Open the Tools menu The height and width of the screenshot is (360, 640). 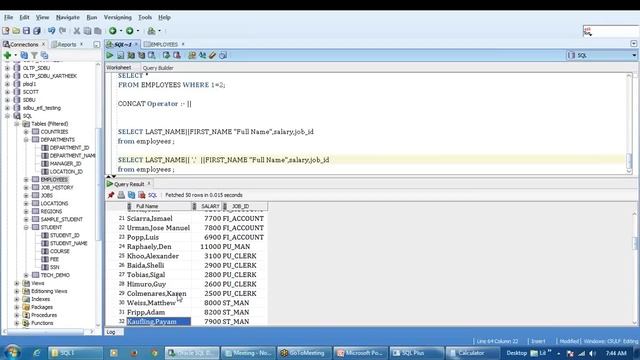click(x=145, y=18)
